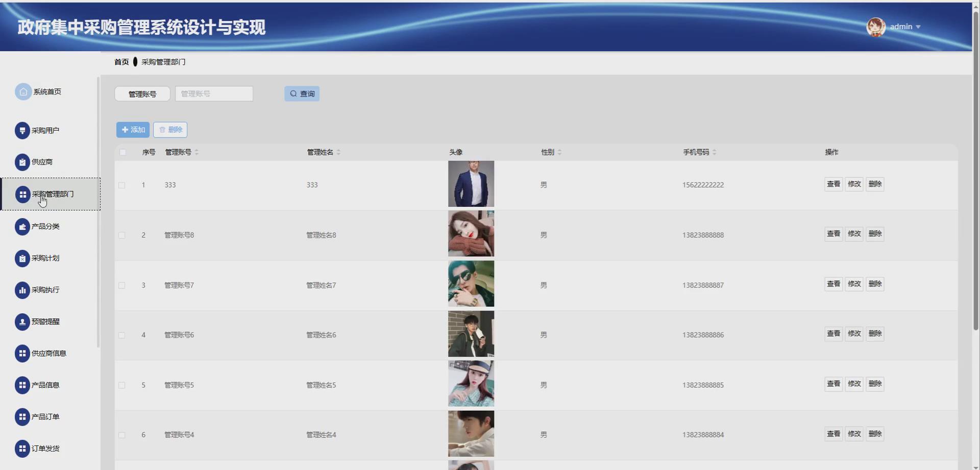Click the sidebar menu scrollbar
980x470 pixels.
tap(98, 212)
